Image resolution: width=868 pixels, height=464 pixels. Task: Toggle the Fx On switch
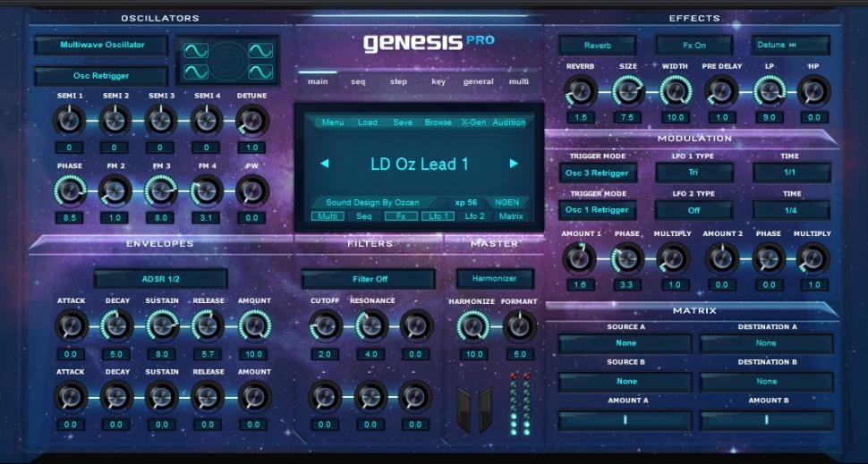(x=694, y=46)
